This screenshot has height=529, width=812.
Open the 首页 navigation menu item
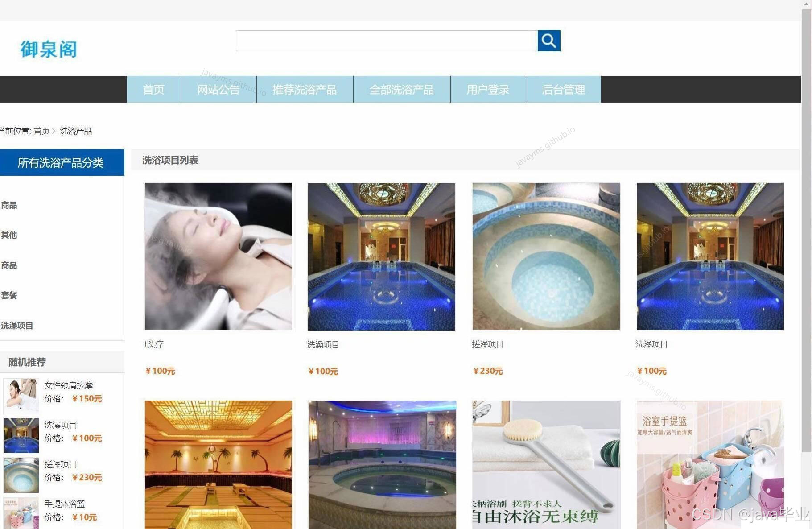point(153,89)
